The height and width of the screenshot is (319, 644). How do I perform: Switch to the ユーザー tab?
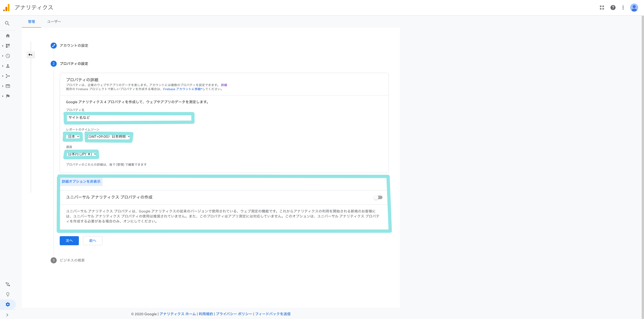click(x=54, y=22)
